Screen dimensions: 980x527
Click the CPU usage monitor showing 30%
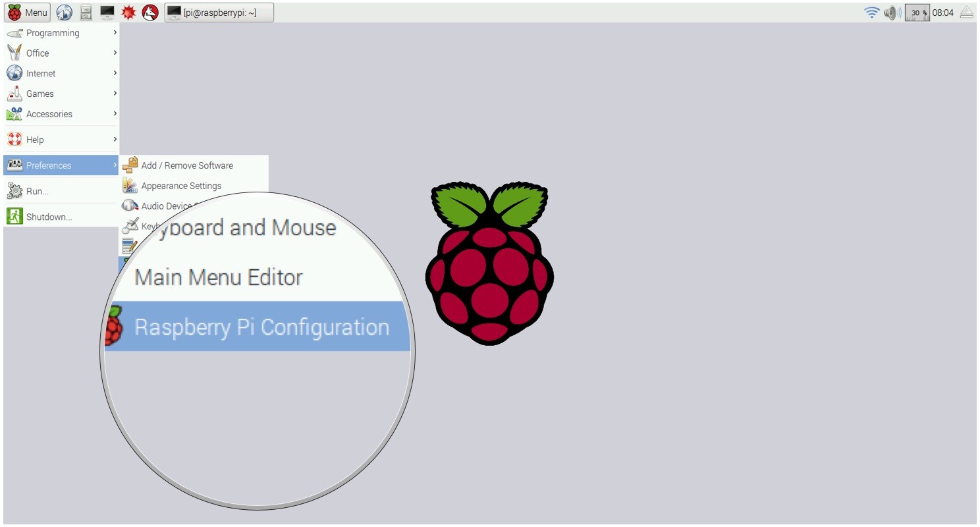tap(915, 12)
